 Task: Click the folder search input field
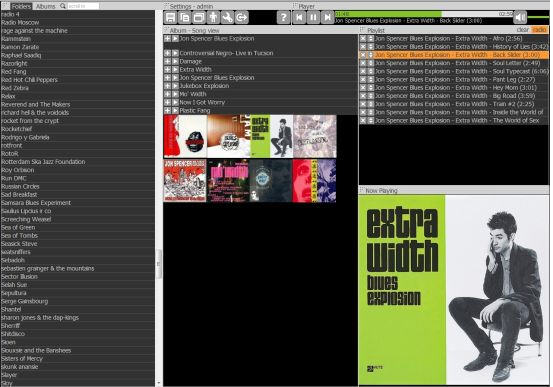click(83, 6)
